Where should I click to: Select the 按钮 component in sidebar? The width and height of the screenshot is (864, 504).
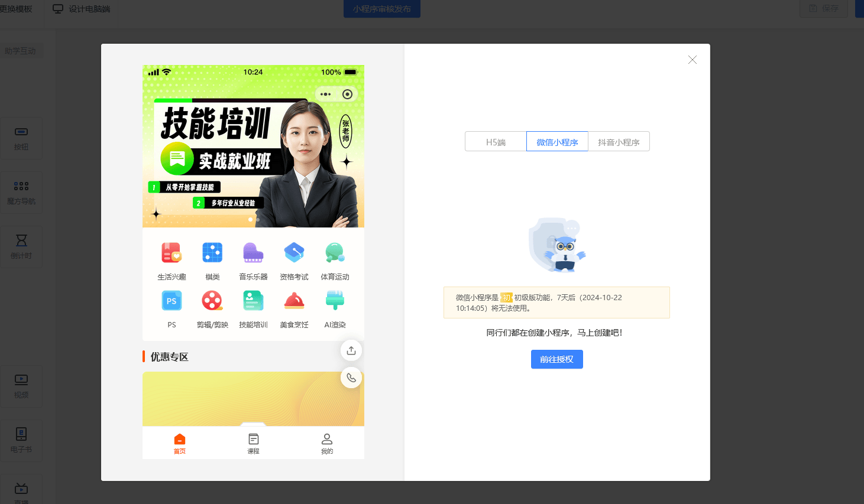tap(21, 138)
